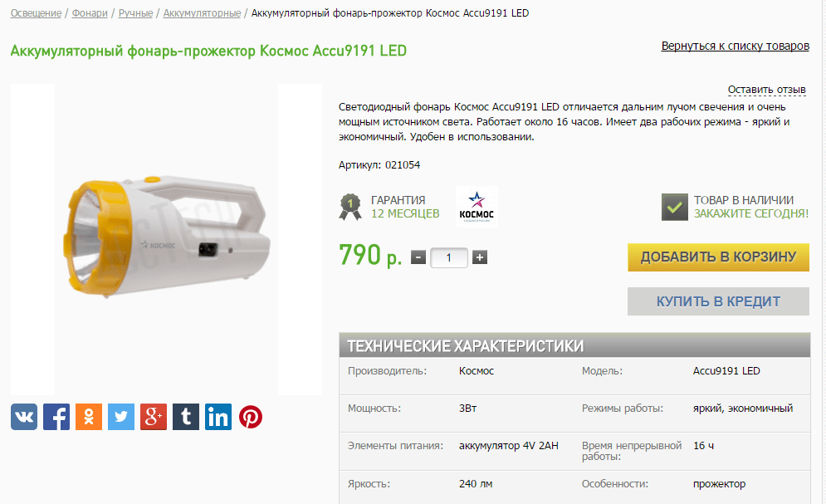826x504 pixels.
Task: Share the product on Twitter
Action: [x=121, y=417]
